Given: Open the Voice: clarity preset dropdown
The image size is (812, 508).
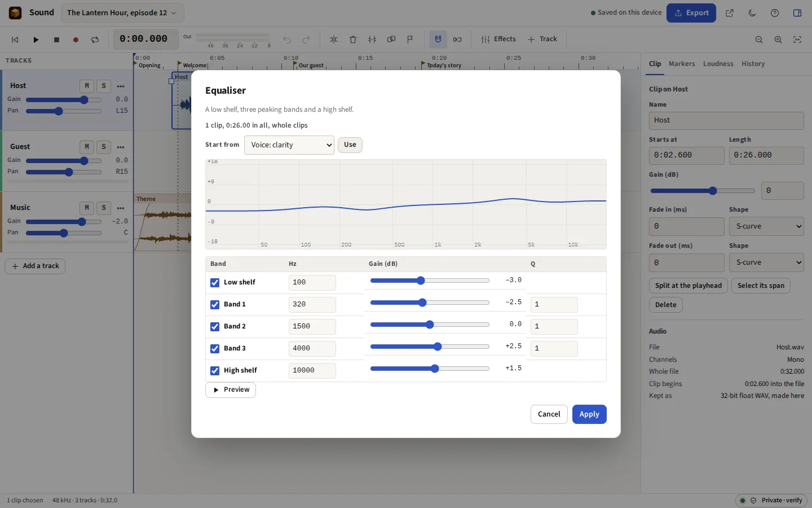Looking at the screenshot, I should click(x=289, y=145).
